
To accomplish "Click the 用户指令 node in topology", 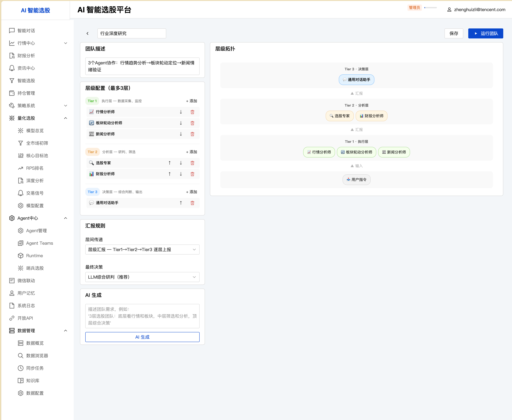I will coord(356,180).
